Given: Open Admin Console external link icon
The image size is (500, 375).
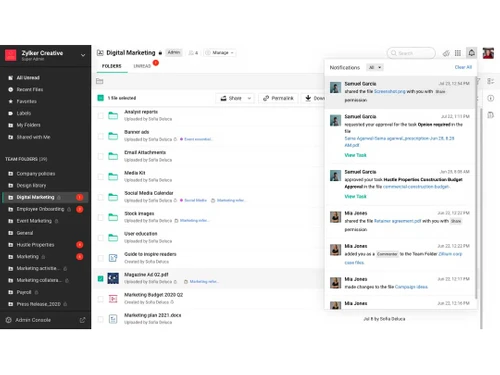Looking at the screenshot, I should (82, 320).
